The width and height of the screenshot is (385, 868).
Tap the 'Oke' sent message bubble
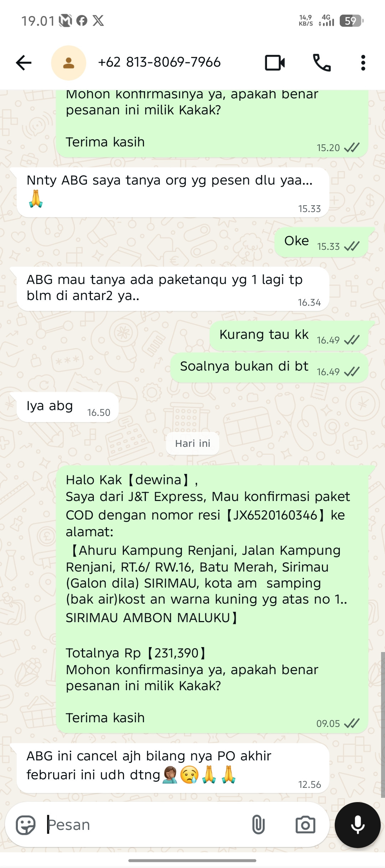pyautogui.click(x=321, y=242)
